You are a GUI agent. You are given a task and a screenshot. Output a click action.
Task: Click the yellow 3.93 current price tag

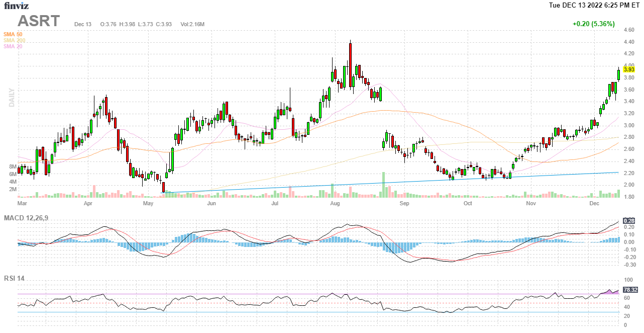(629, 69)
